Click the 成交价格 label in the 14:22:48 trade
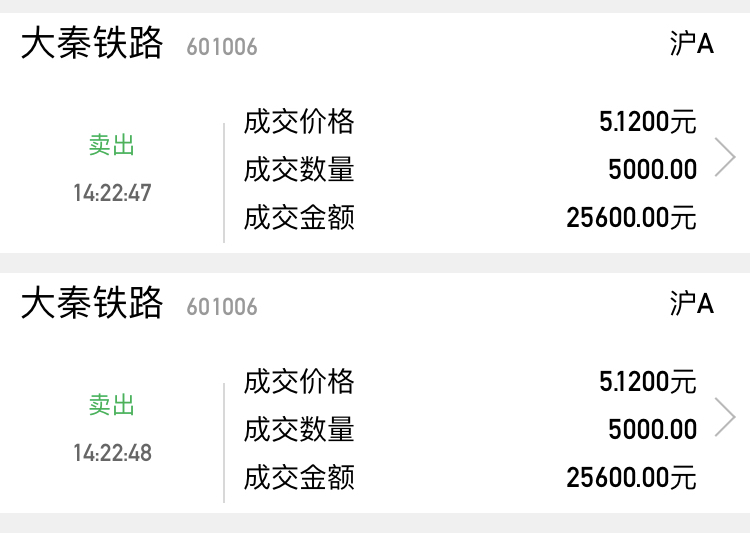 pos(299,382)
